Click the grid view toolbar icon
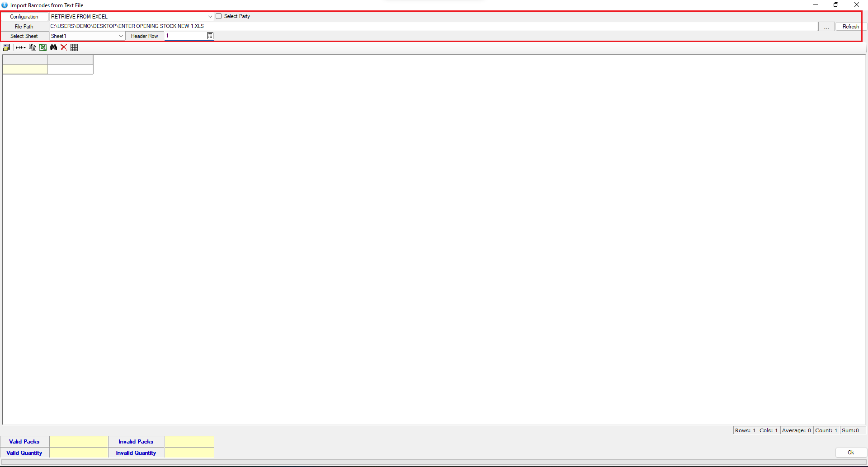Image resolution: width=868 pixels, height=467 pixels. (x=74, y=47)
